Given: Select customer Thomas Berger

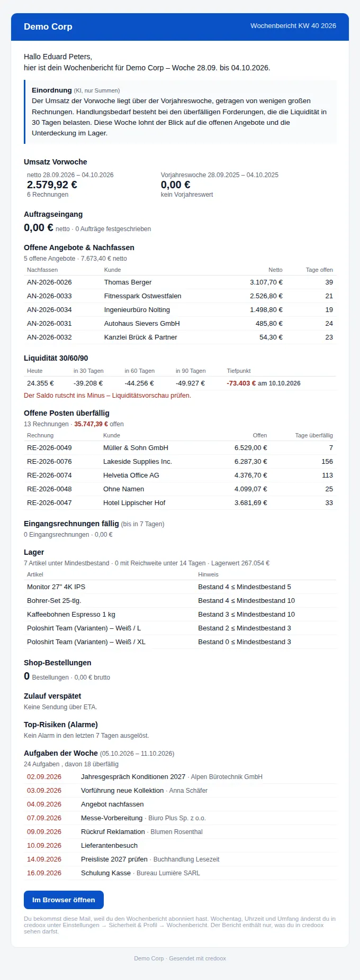Looking at the screenshot, I should 128,282.
